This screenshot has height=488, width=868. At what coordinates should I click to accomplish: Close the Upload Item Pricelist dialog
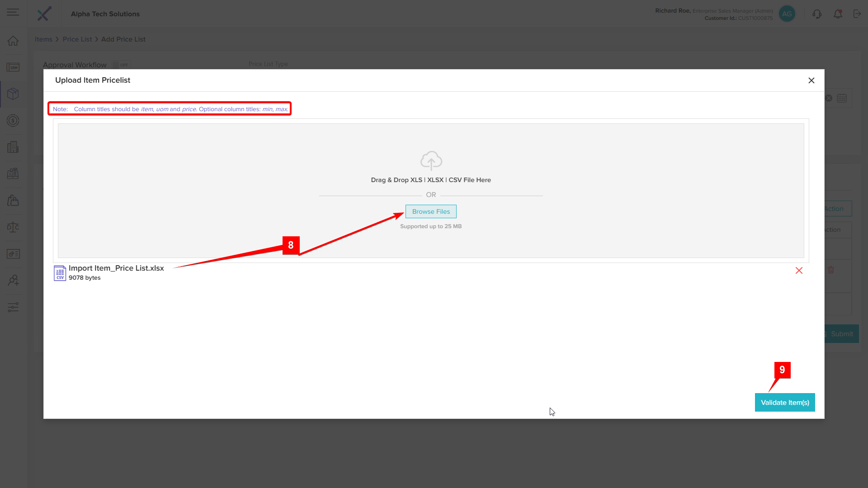[811, 80]
